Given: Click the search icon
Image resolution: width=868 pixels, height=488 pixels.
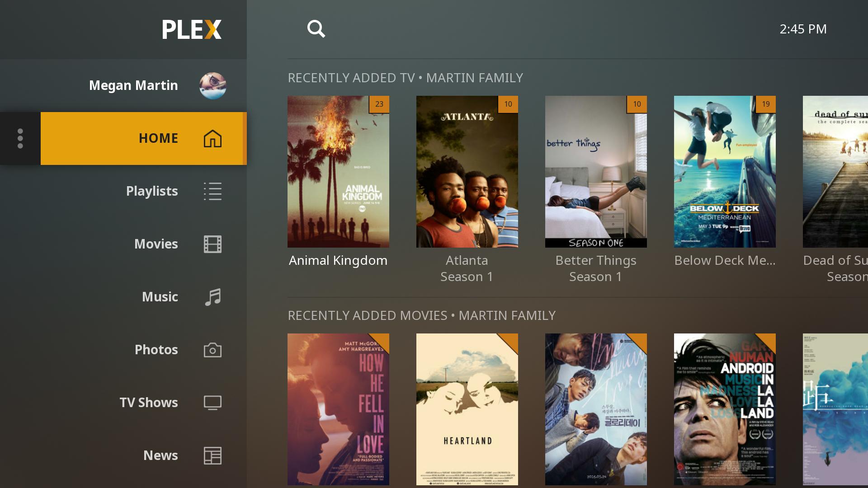Looking at the screenshot, I should [316, 28].
